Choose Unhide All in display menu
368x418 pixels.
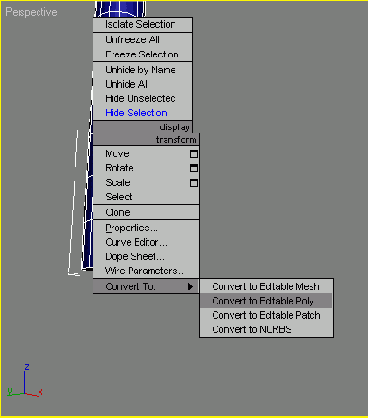142,84
